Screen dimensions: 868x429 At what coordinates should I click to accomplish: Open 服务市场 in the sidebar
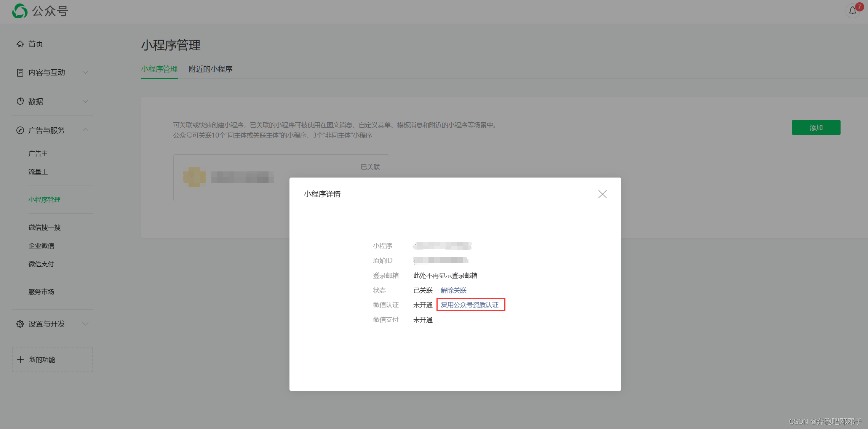click(x=41, y=292)
